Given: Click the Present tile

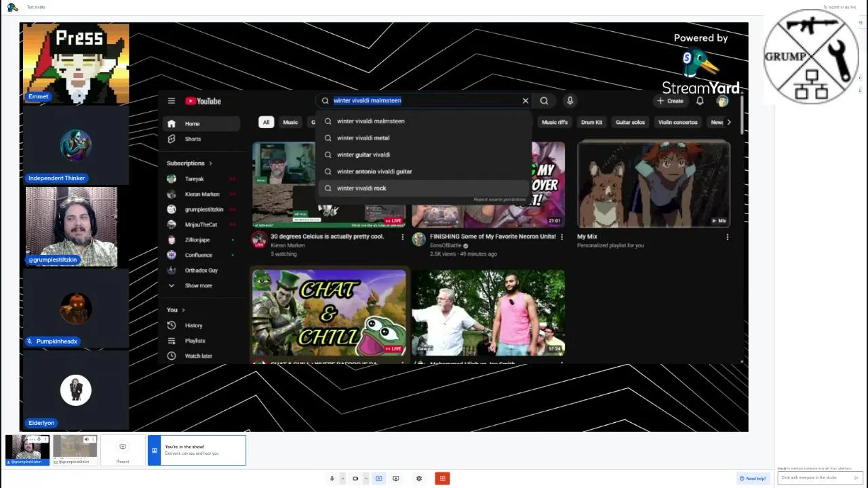Looking at the screenshot, I should click(123, 451).
